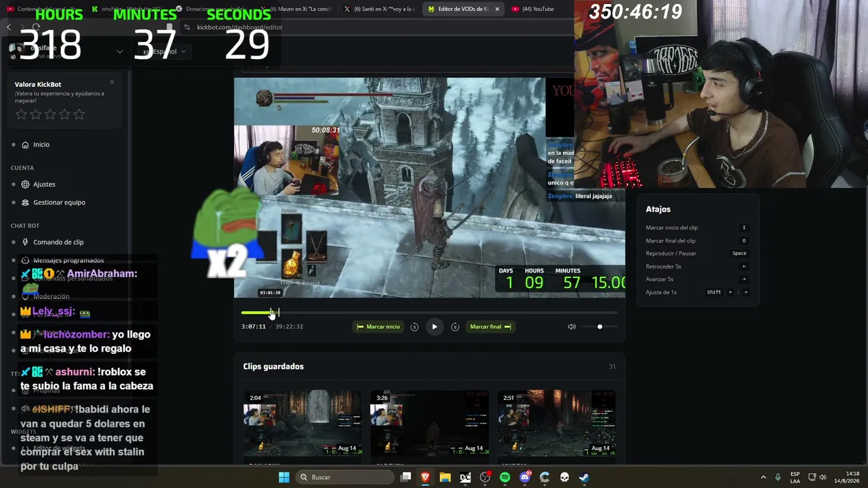Seek on the VOD timeline progress bar
Viewport: 868px width, 488px height.
429,312
